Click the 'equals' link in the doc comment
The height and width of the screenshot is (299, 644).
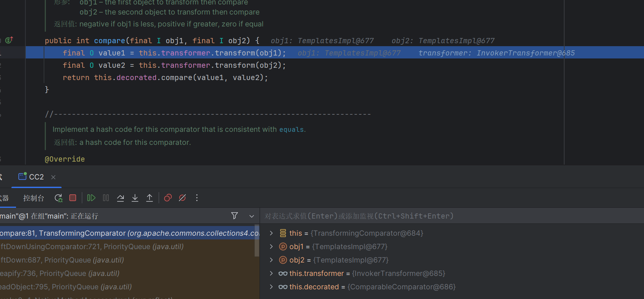point(292,130)
